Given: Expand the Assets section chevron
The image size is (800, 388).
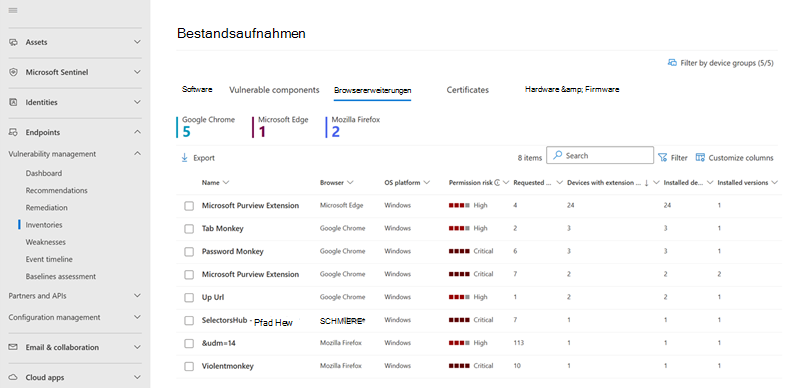Looking at the screenshot, I should pos(137,42).
